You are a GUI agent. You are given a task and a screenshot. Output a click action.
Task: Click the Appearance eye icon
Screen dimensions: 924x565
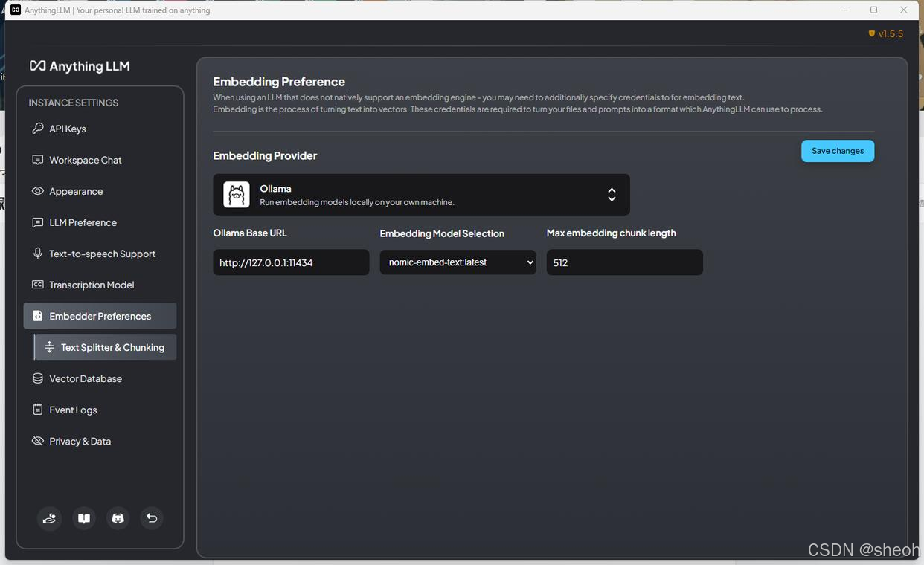37,191
